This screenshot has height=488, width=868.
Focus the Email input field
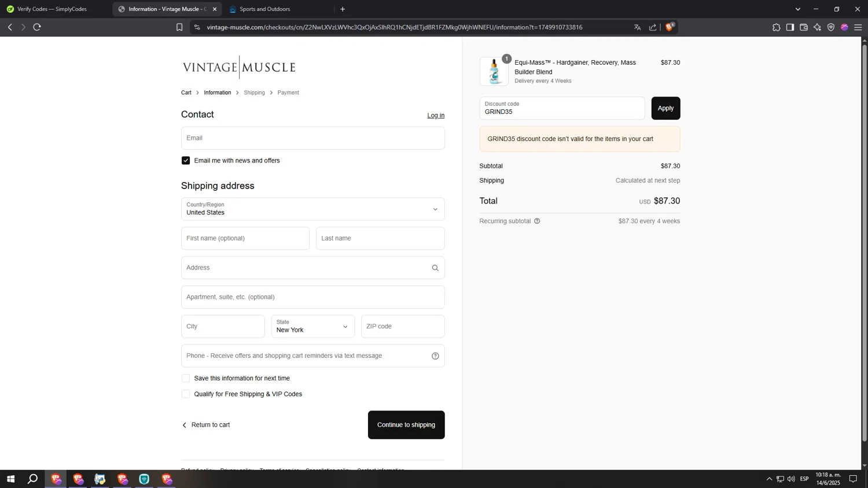click(313, 138)
